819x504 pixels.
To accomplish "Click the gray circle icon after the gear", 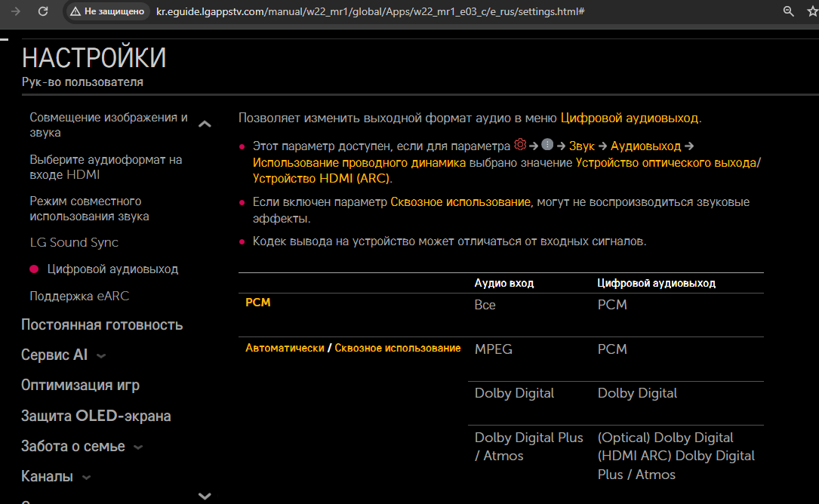I will (x=547, y=145).
